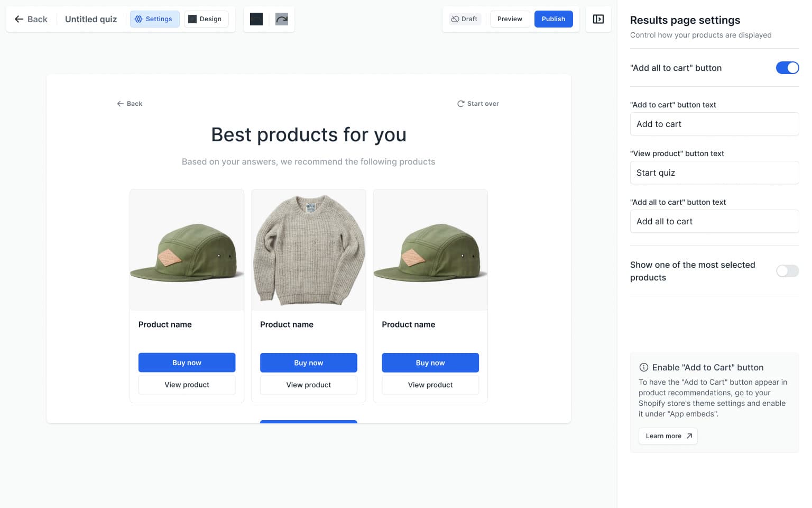Click Buy now on sweater product card

point(309,362)
